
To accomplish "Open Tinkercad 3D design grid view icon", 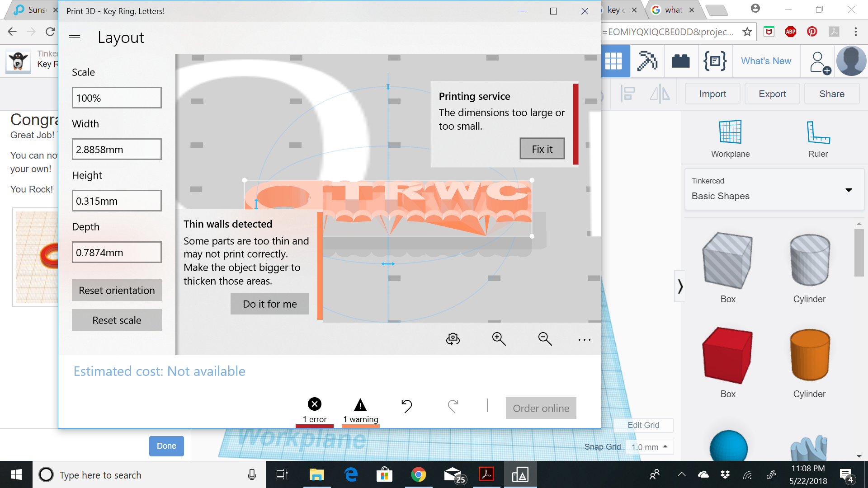I will pyautogui.click(x=613, y=61).
